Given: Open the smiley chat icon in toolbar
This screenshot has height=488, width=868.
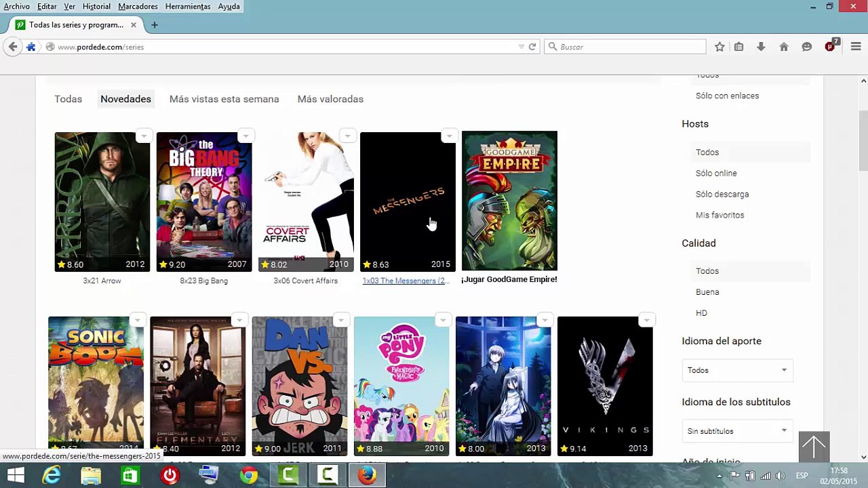Looking at the screenshot, I should tap(806, 47).
